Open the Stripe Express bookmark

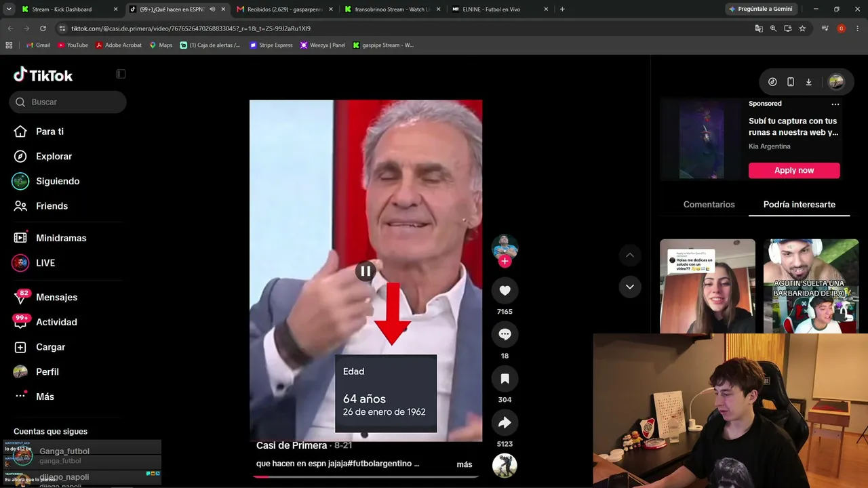point(271,45)
